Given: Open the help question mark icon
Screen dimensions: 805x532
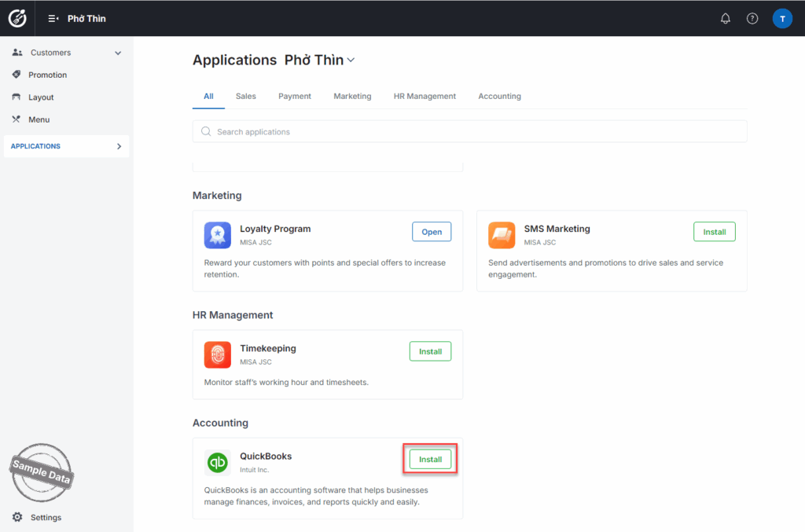Looking at the screenshot, I should point(752,19).
